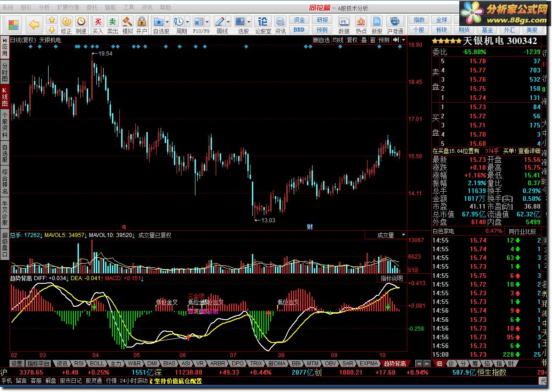The image size is (552, 392).
Task: Click 查看详细 order details link
Action: [x=528, y=151]
